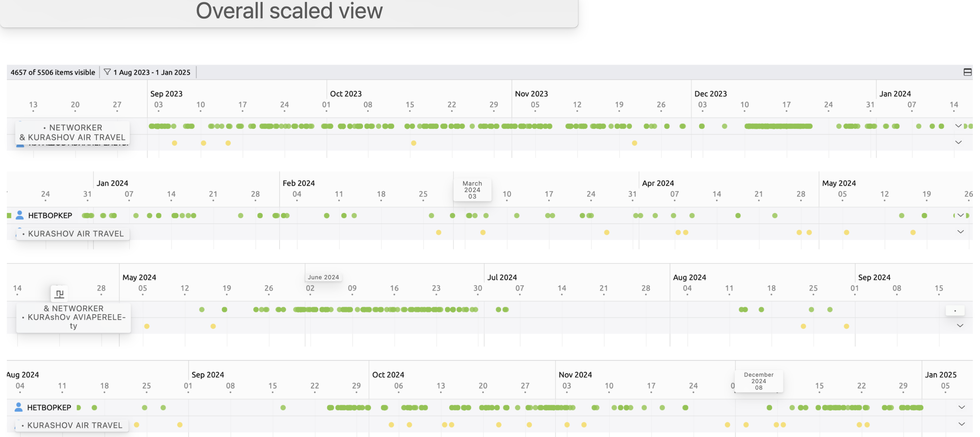Click the funnel filter icon beside date range
Viewport: 980px width, 437px height.
(107, 72)
